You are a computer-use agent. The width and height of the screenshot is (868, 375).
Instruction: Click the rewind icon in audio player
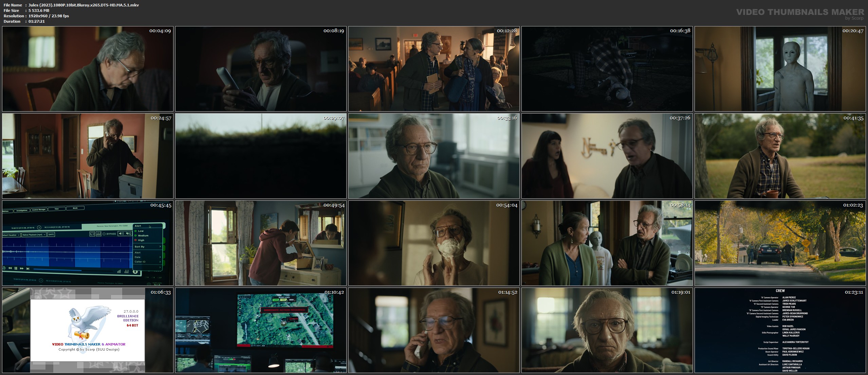[10, 268]
